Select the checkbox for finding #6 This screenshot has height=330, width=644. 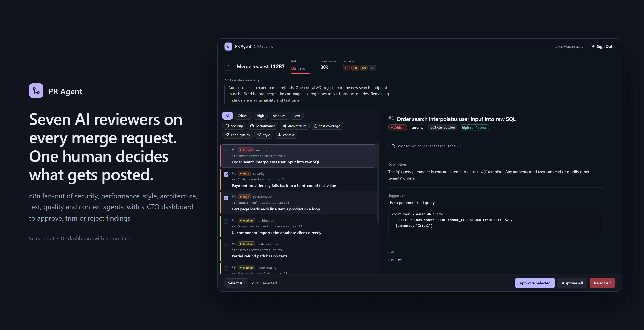coord(226,268)
